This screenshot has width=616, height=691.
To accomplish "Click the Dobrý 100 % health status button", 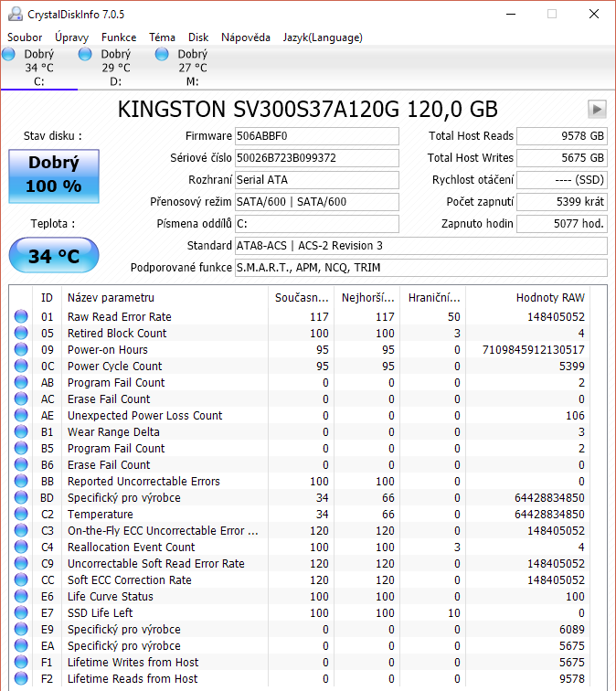I will (54, 175).
